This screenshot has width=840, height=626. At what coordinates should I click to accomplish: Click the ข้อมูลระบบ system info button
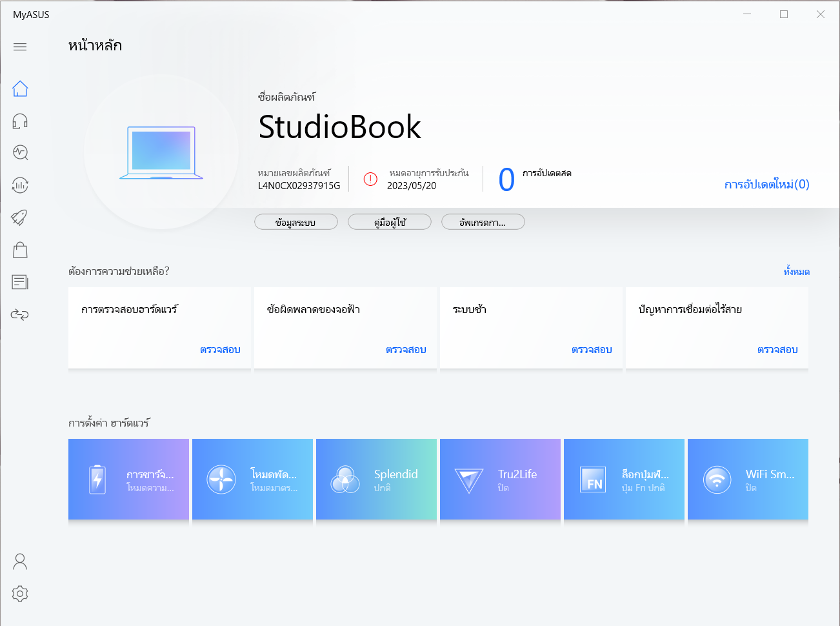point(296,222)
